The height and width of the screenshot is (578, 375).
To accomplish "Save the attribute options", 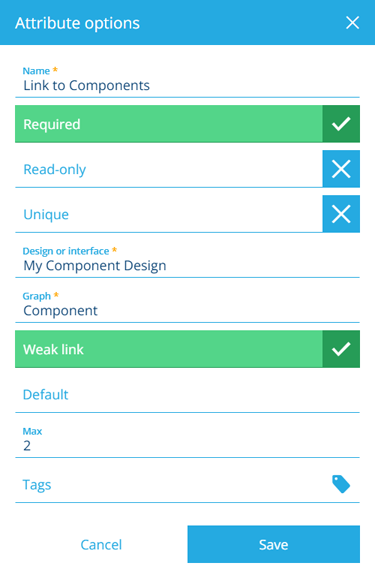I will [x=274, y=544].
